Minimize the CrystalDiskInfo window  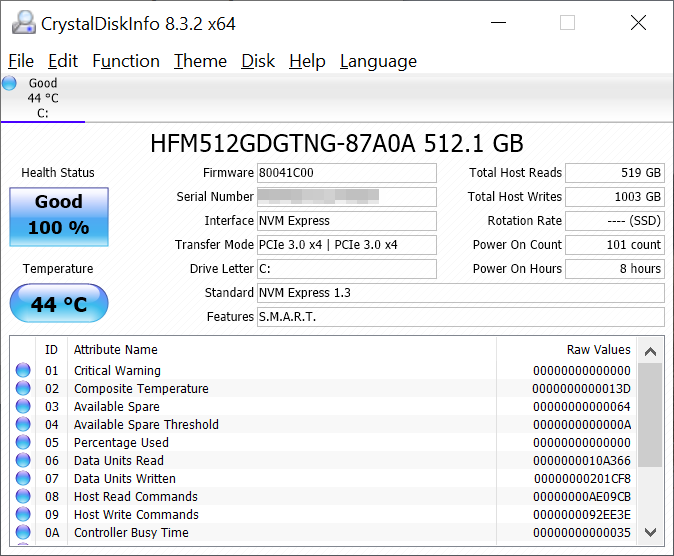[x=498, y=22]
